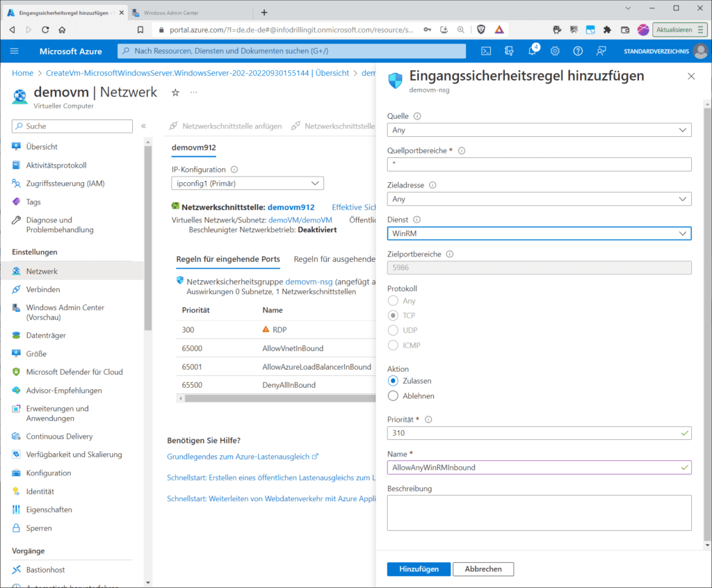Focus the Name field AllowAnyWinRMInbound
Image resolution: width=712 pixels, height=588 pixels.
(x=539, y=468)
